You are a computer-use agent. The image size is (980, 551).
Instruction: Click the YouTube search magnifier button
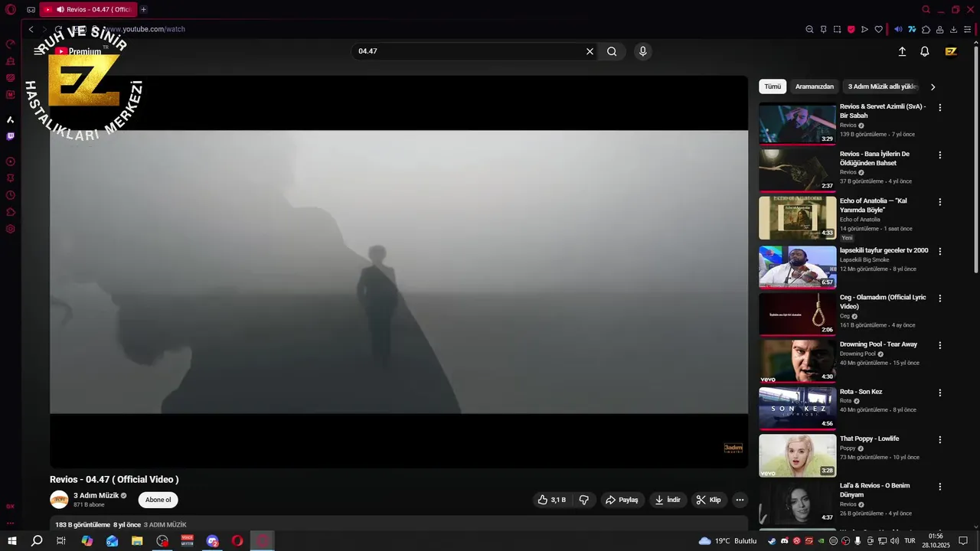[612, 51]
